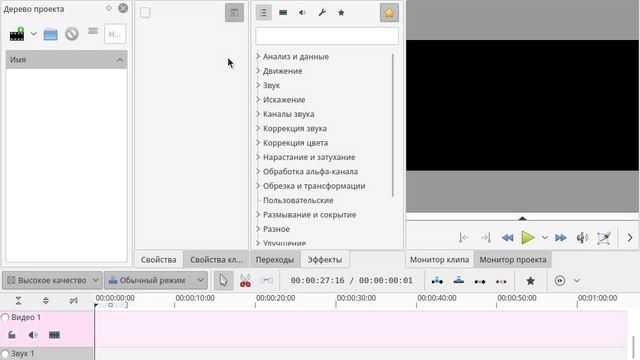Select the Razor scissors tool
This screenshot has height=360, width=640.
pos(245,280)
